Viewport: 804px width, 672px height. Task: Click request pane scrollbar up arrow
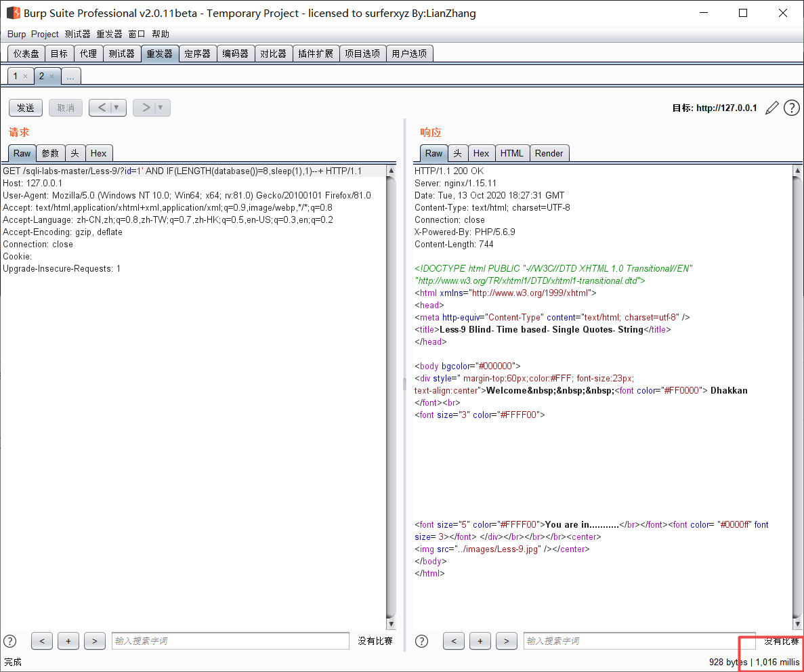(x=392, y=170)
